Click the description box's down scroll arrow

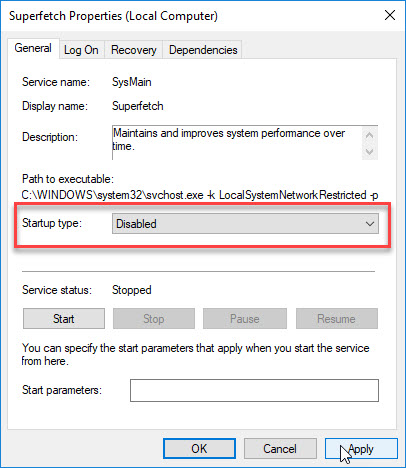click(369, 151)
